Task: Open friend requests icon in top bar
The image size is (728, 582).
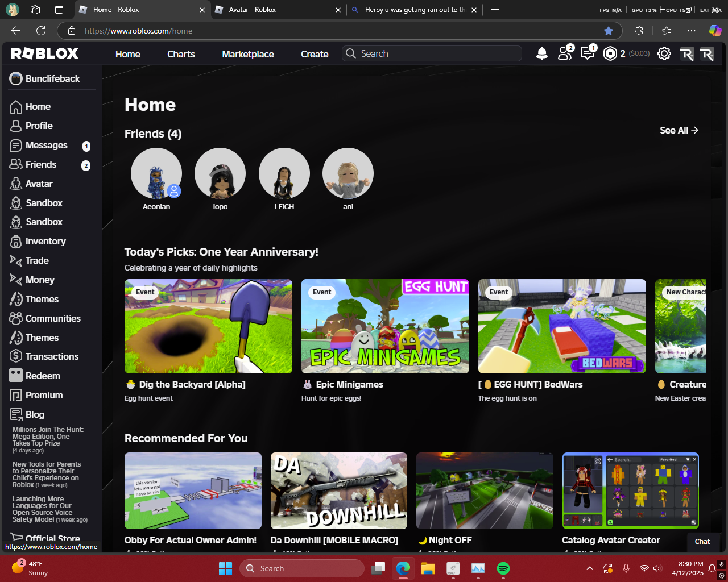Action: click(565, 53)
